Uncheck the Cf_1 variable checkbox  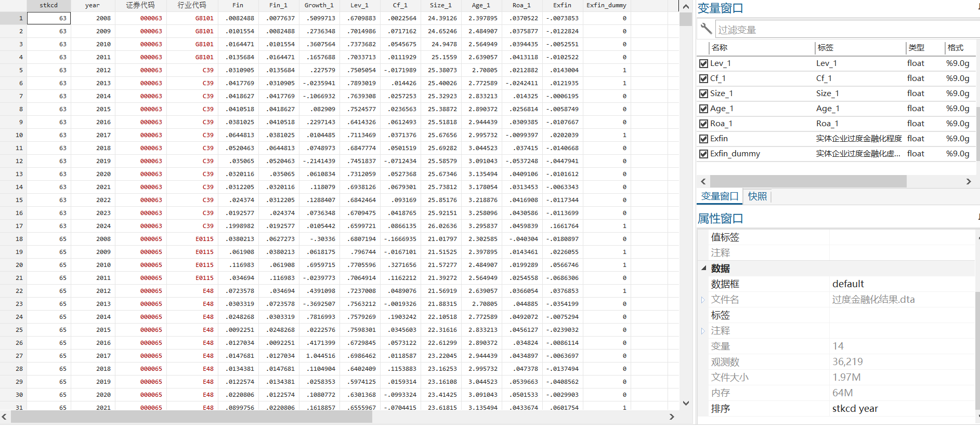click(x=704, y=78)
